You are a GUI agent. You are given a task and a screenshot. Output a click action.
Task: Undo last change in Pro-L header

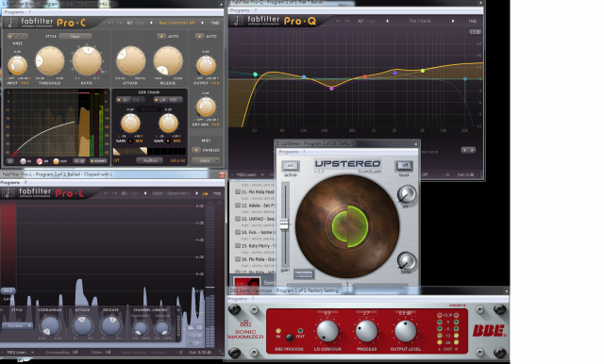tap(107, 193)
